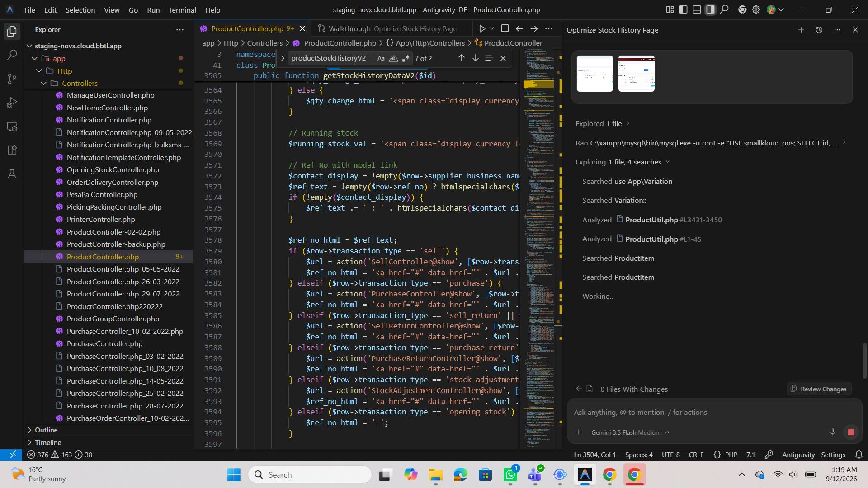Open conversation history in agent panel
The height and width of the screenshot is (488, 868).
[x=819, y=30]
